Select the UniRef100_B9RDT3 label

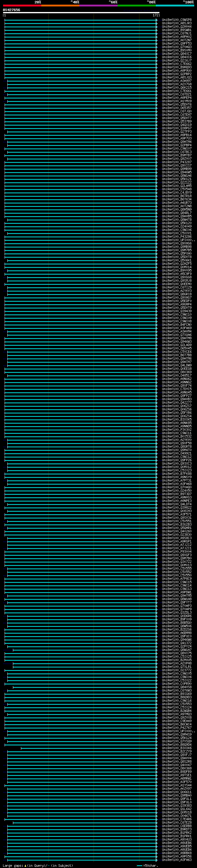click(177, 829)
